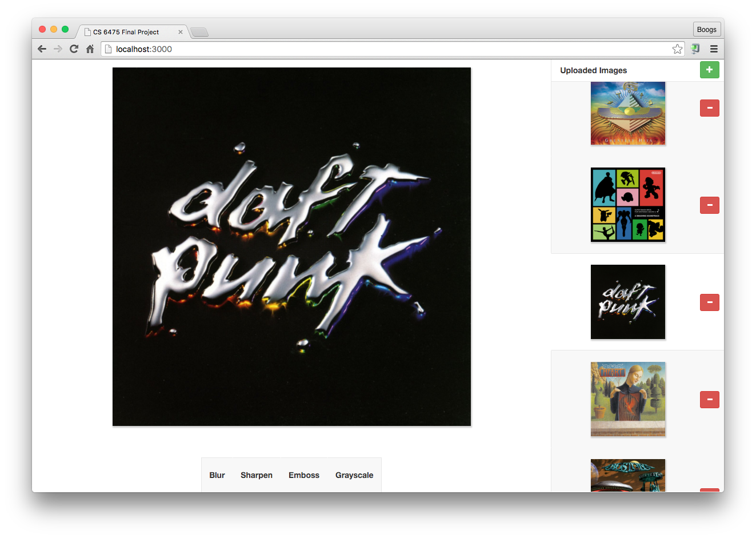Select the CS 6475 Final Project tab
Screen dimensions: 756x538
pos(133,32)
